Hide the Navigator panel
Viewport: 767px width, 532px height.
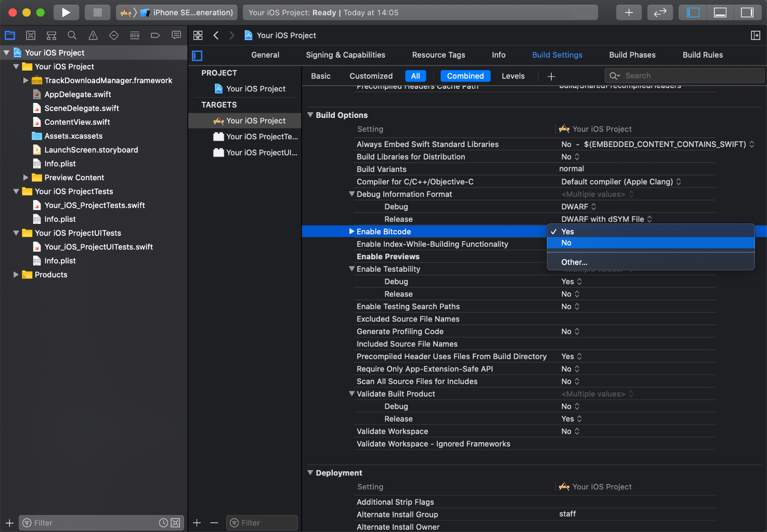[x=693, y=12]
